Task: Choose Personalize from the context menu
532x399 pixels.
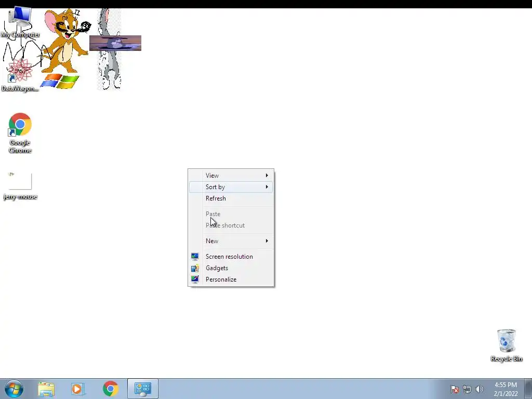Action: 231,280
